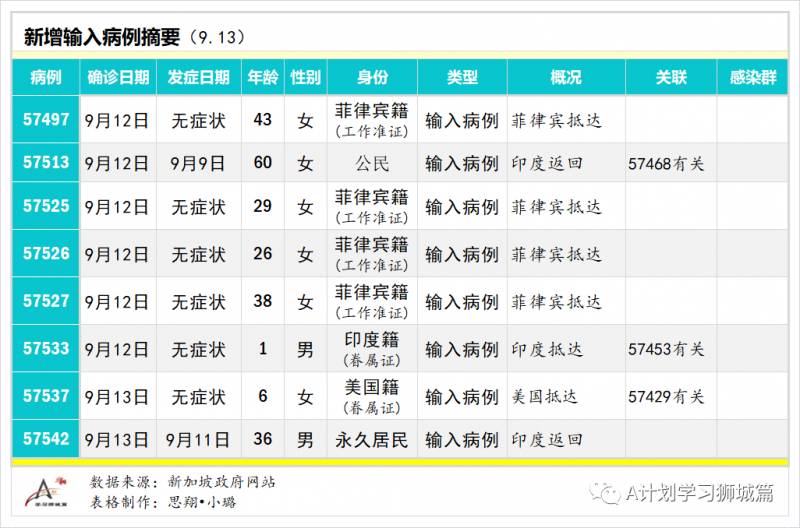Click 公民 identity cell in row 57513
The image size is (800, 528).
coord(372,163)
